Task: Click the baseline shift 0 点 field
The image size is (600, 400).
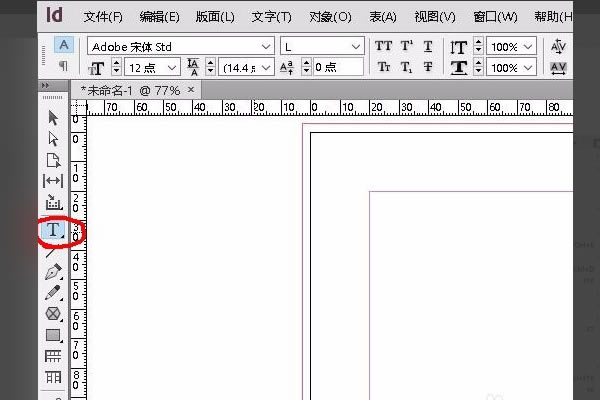Action: pos(338,67)
